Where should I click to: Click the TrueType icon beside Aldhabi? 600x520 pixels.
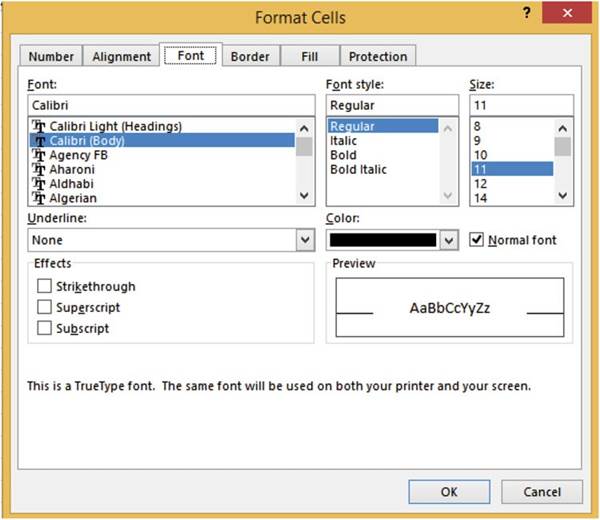tap(40, 185)
